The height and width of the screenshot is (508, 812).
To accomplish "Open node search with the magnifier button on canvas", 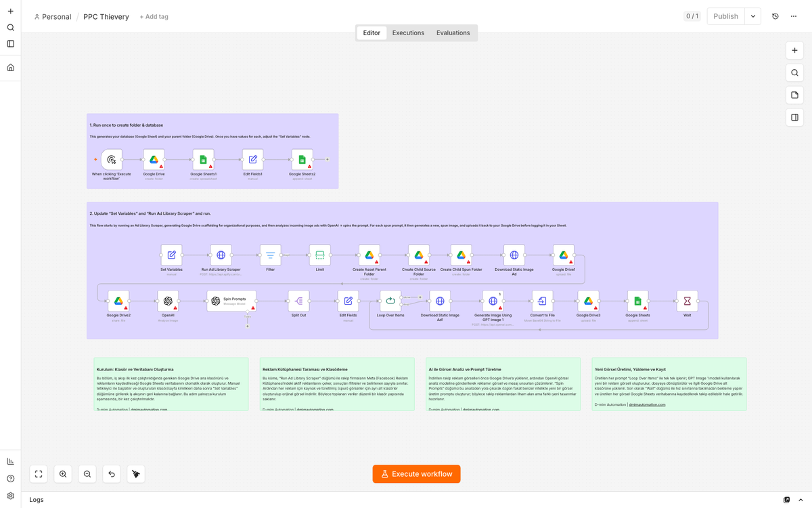I will click(x=794, y=73).
